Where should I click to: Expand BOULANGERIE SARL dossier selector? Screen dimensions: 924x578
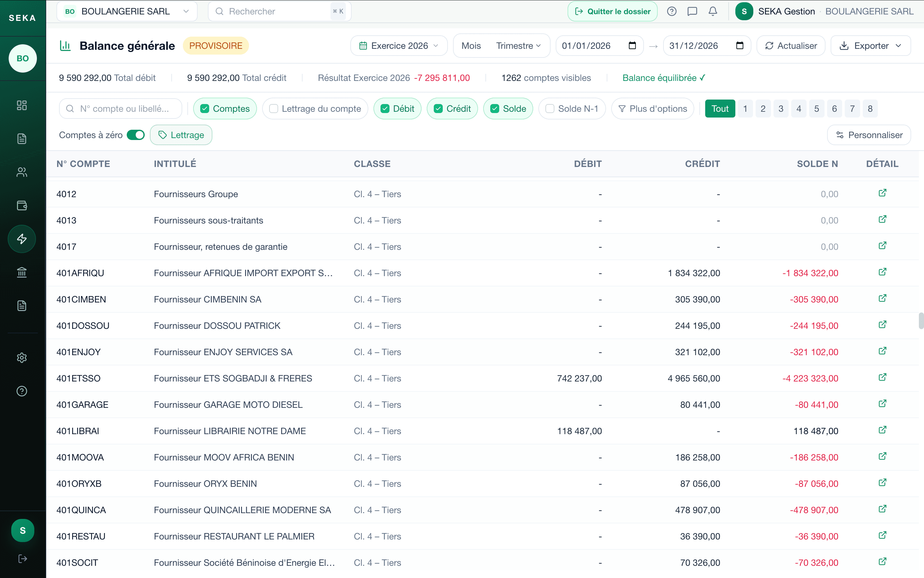[x=127, y=12]
